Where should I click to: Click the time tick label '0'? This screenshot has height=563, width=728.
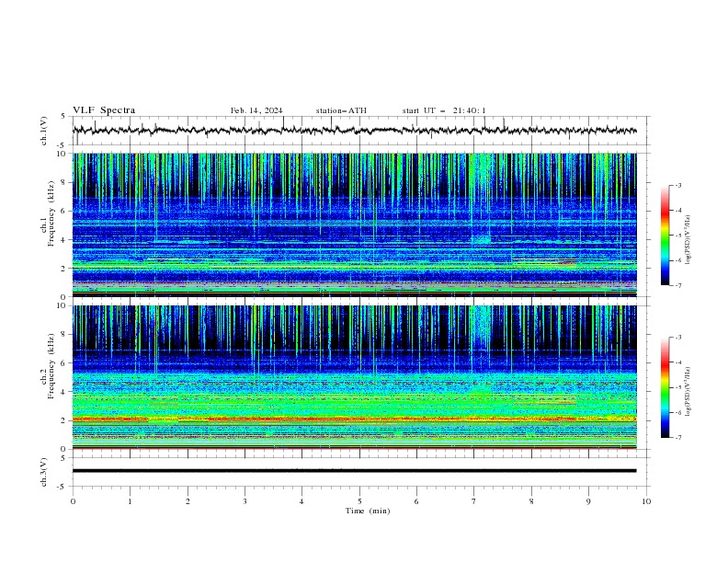pyautogui.click(x=73, y=501)
